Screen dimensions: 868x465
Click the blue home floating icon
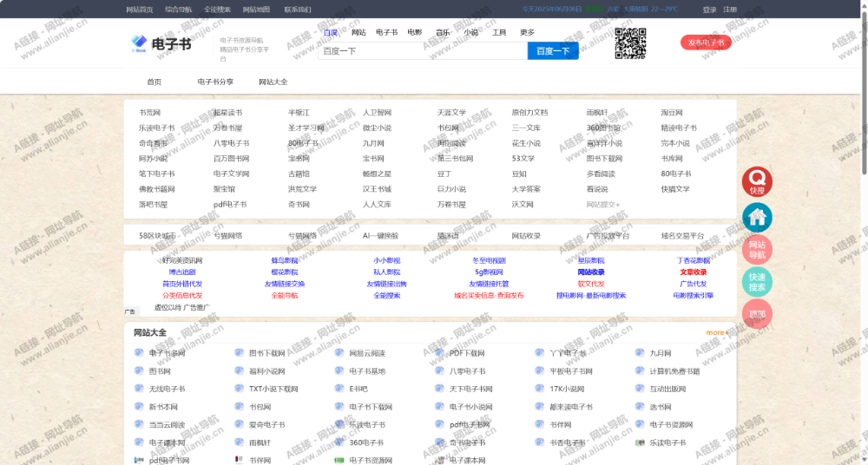pyautogui.click(x=757, y=217)
